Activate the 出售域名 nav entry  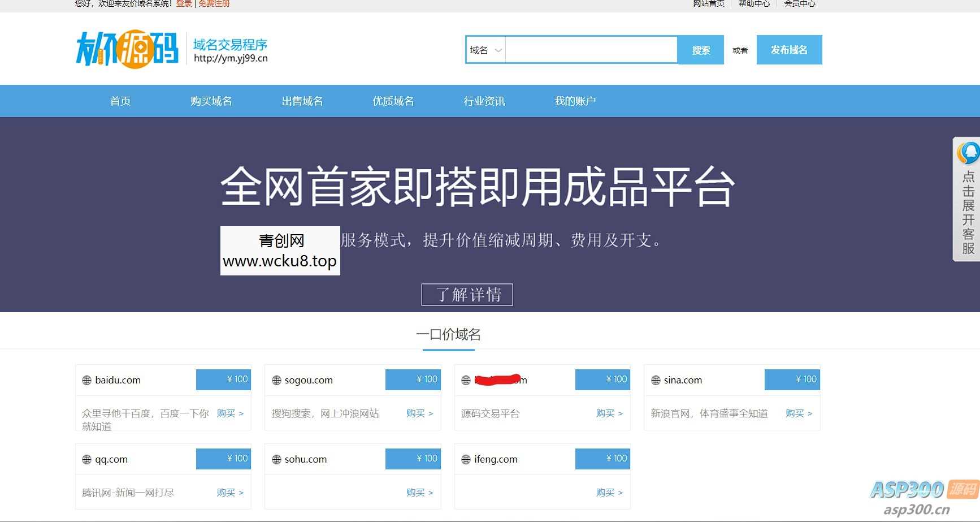302,101
